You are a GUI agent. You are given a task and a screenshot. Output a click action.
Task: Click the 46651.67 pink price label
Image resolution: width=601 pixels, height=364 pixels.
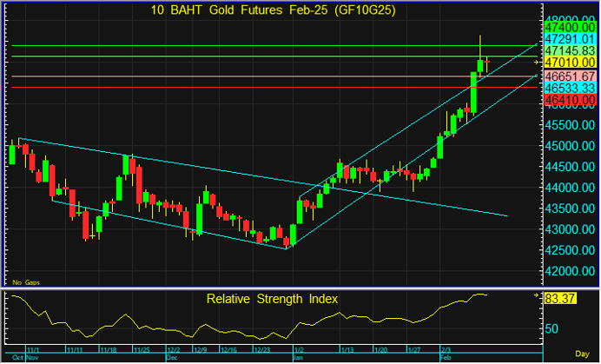coord(569,76)
